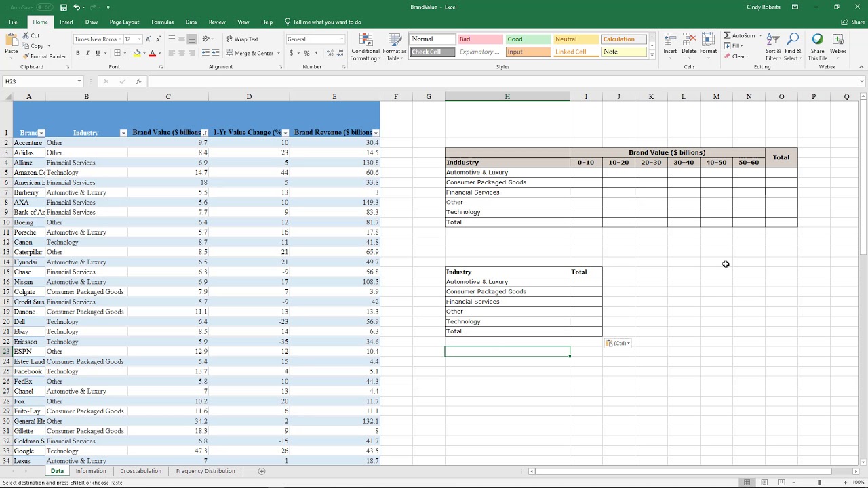Open the File menu
This screenshot has height=488, width=868.
click(x=13, y=22)
